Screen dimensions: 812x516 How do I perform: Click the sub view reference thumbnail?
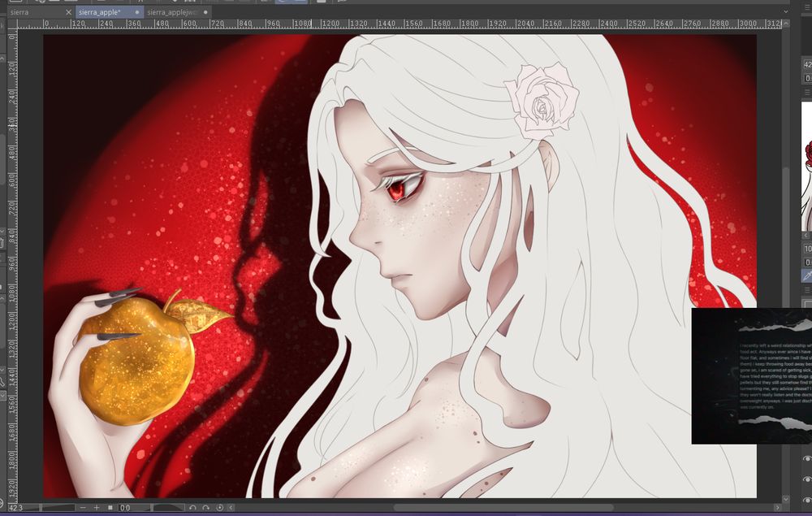point(807,166)
